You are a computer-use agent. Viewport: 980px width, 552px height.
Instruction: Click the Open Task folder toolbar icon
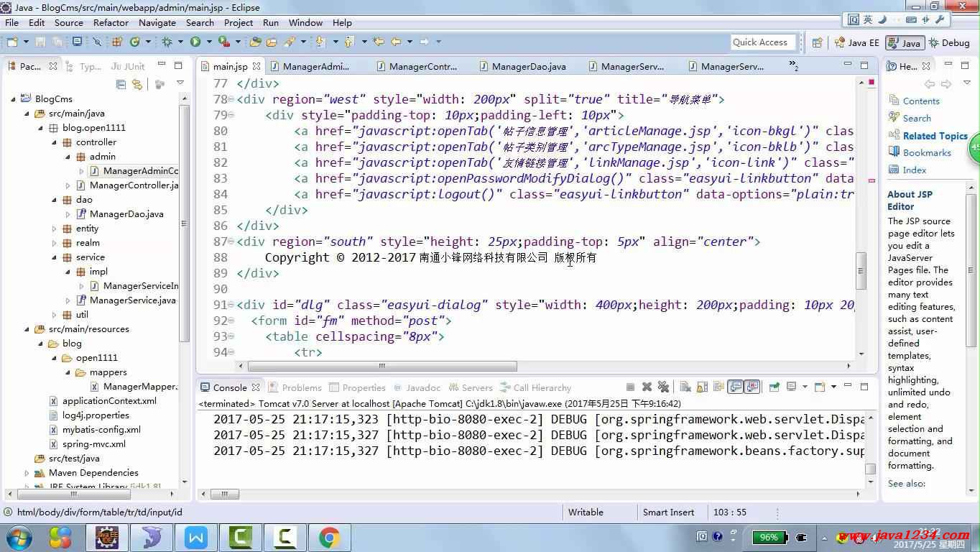click(x=272, y=42)
